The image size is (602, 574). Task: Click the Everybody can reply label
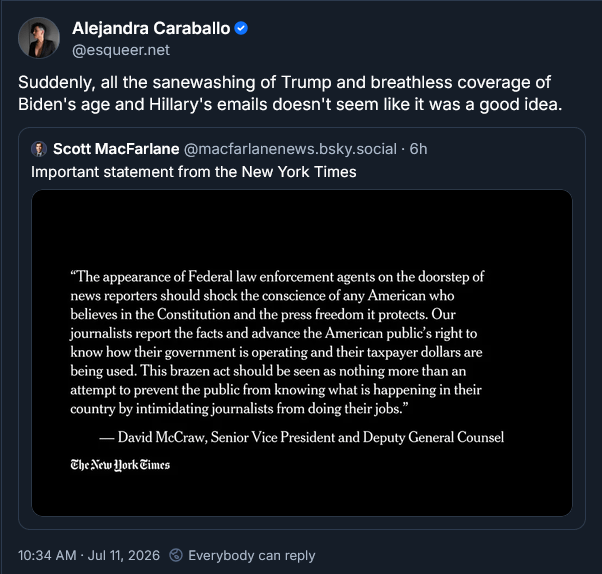coord(251,555)
